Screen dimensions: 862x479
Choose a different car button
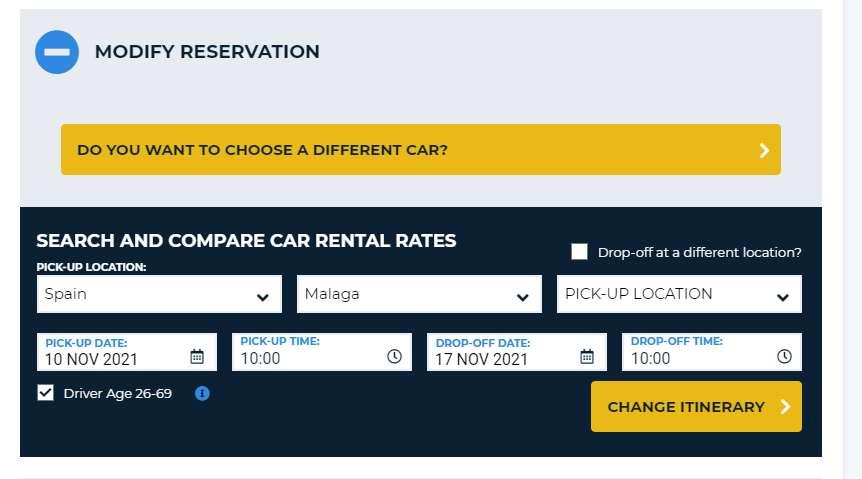[x=420, y=150]
